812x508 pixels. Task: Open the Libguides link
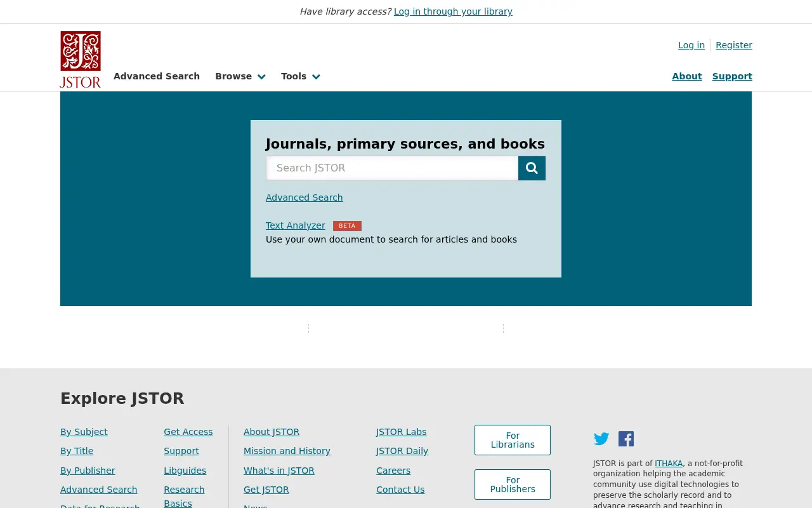[185, 471]
